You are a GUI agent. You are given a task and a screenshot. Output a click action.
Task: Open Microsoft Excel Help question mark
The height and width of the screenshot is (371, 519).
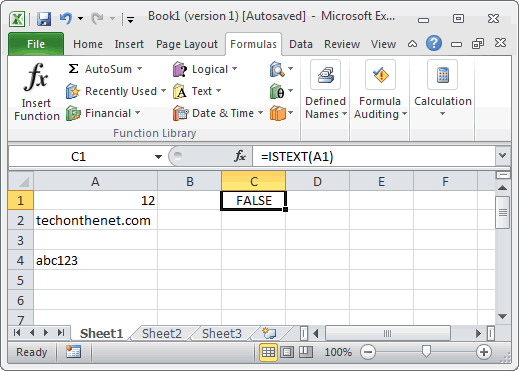point(434,43)
